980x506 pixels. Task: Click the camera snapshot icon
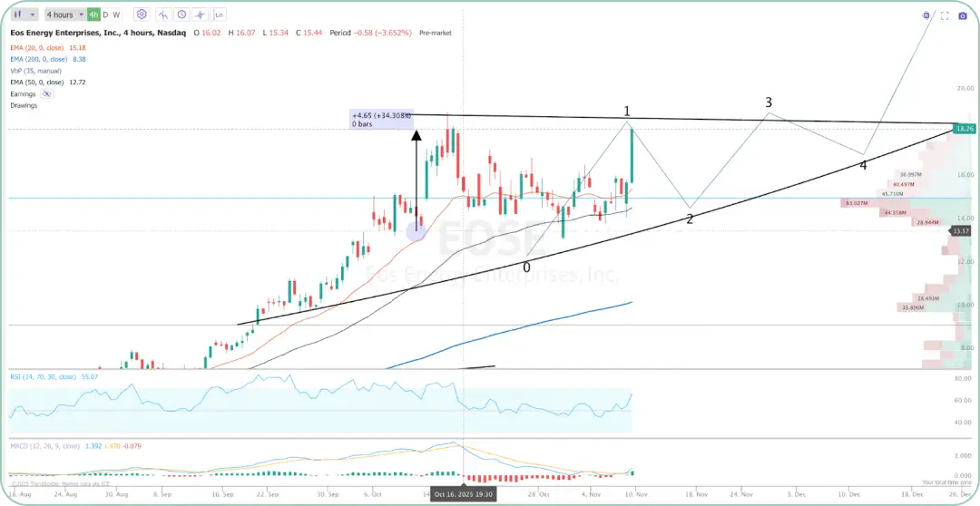coord(963,15)
